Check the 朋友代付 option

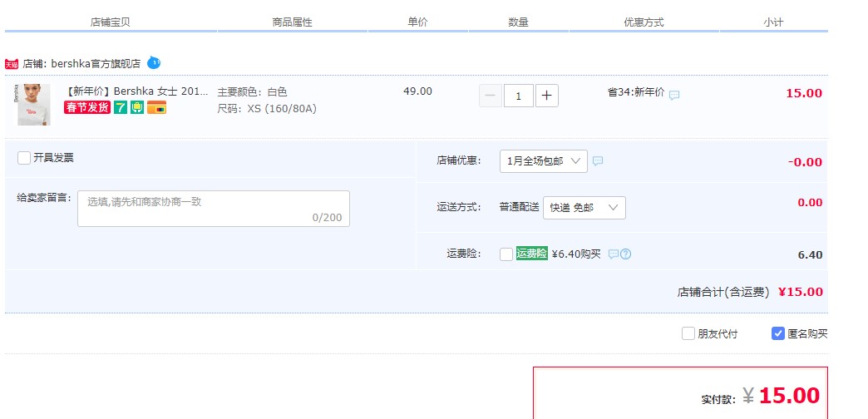point(688,333)
